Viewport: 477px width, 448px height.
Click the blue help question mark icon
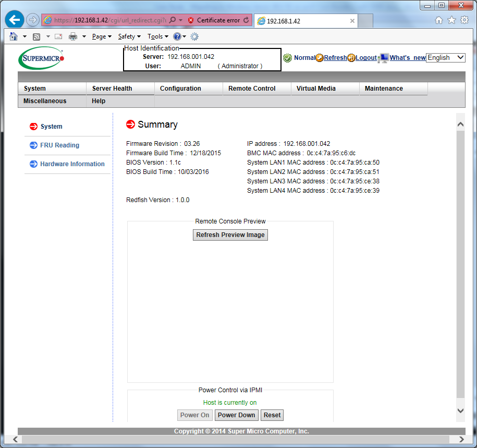177,36
